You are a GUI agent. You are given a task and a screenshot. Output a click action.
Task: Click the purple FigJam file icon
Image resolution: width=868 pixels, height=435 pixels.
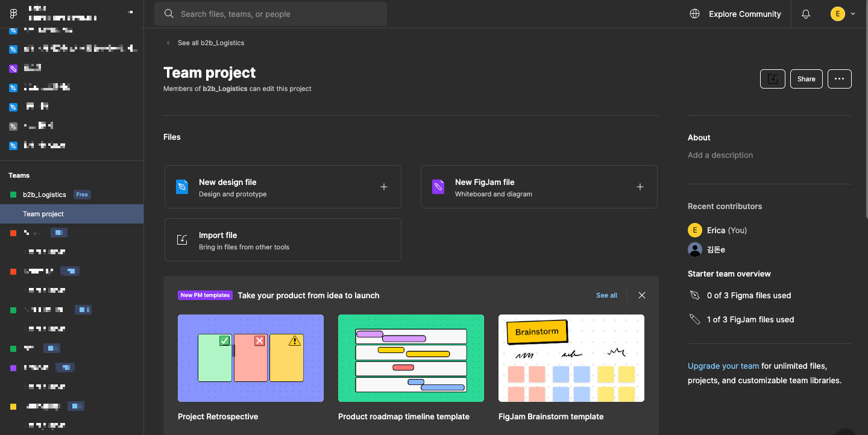click(x=438, y=187)
